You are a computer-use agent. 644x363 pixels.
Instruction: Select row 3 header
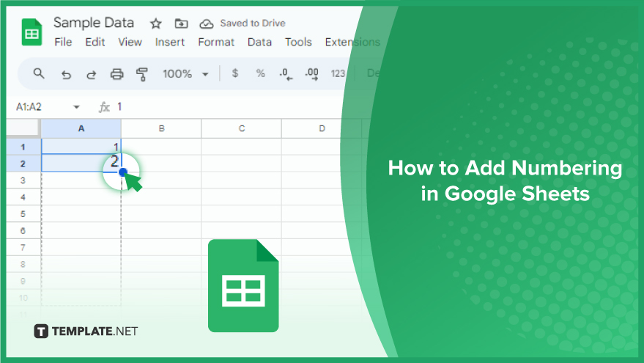click(x=23, y=180)
